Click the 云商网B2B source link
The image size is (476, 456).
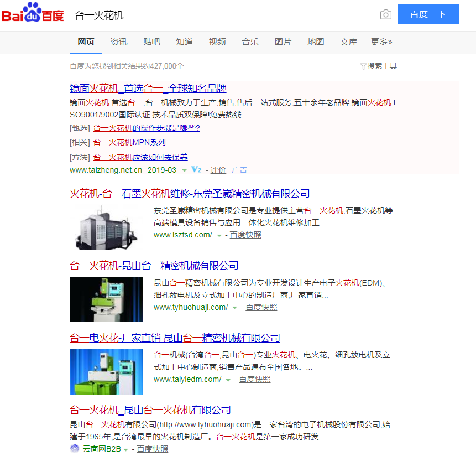102,449
